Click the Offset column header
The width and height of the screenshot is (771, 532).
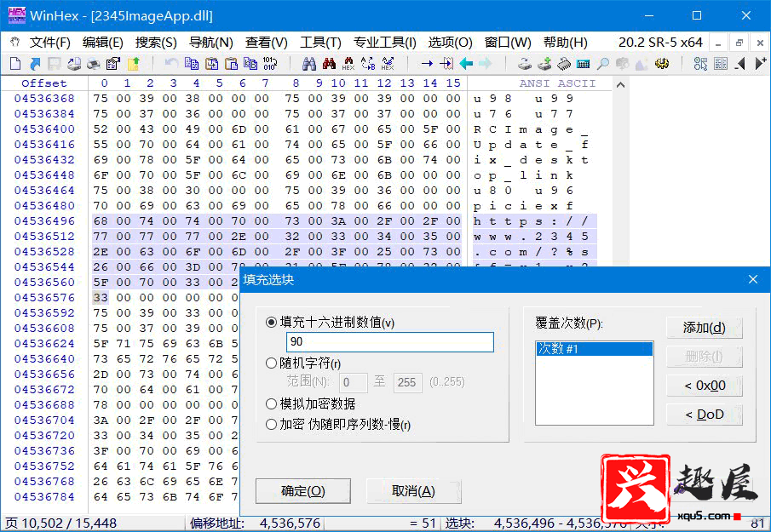(43, 83)
